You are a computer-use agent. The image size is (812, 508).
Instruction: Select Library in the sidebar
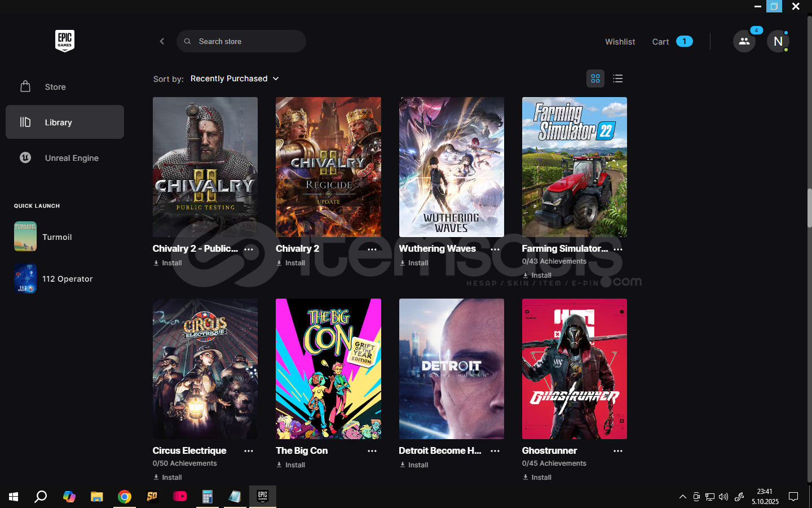coord(65,122)
